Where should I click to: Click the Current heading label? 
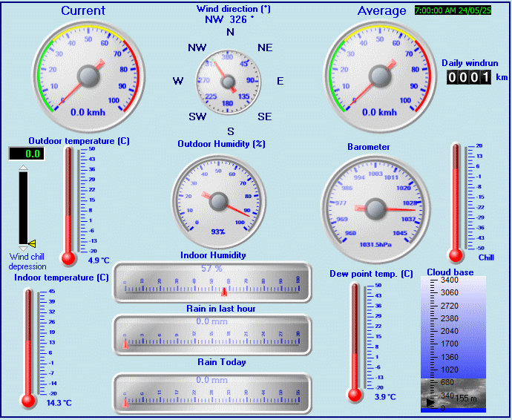83,11
